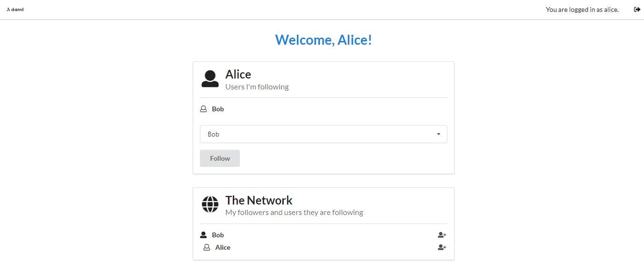Click the daml logo in the header
The image size is (644, 263).
coord(15,10)
